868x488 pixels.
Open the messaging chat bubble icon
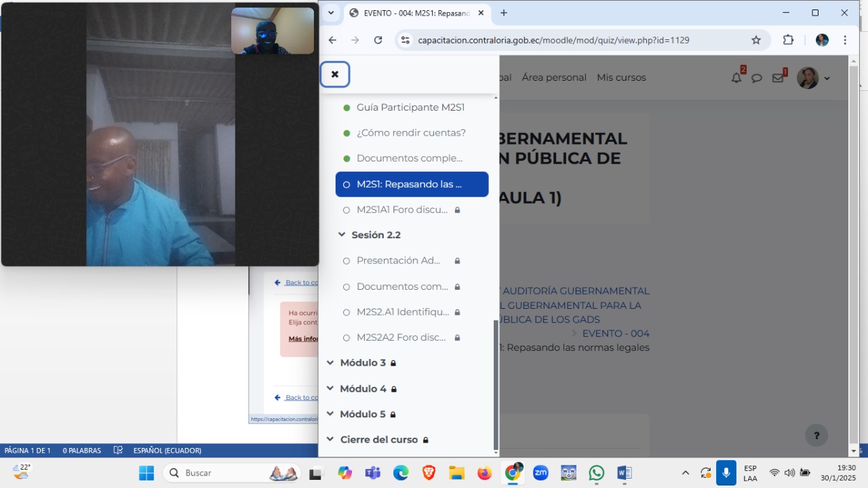(x=757, y=78)
